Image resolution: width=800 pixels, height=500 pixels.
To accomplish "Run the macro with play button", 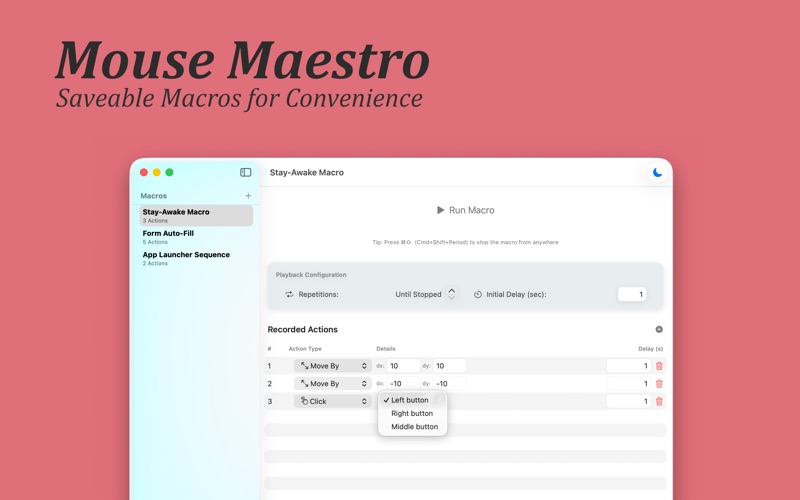I will (465, 210).
